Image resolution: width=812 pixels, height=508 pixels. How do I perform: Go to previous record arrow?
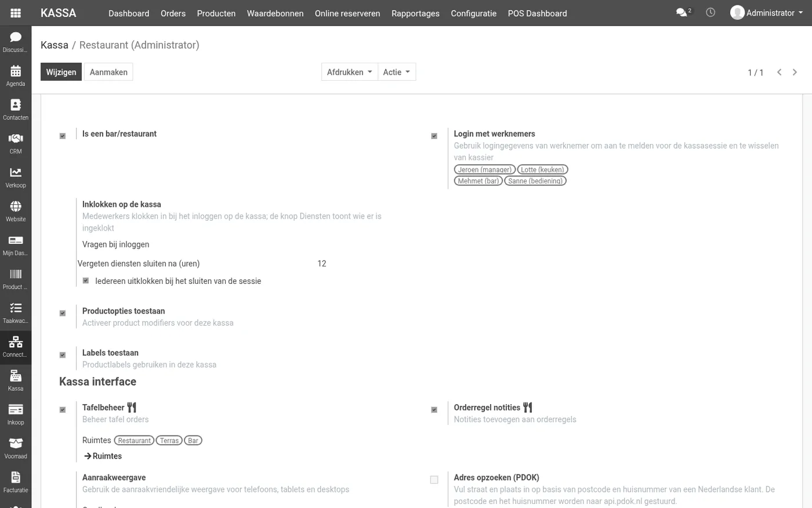coord(780,72)
